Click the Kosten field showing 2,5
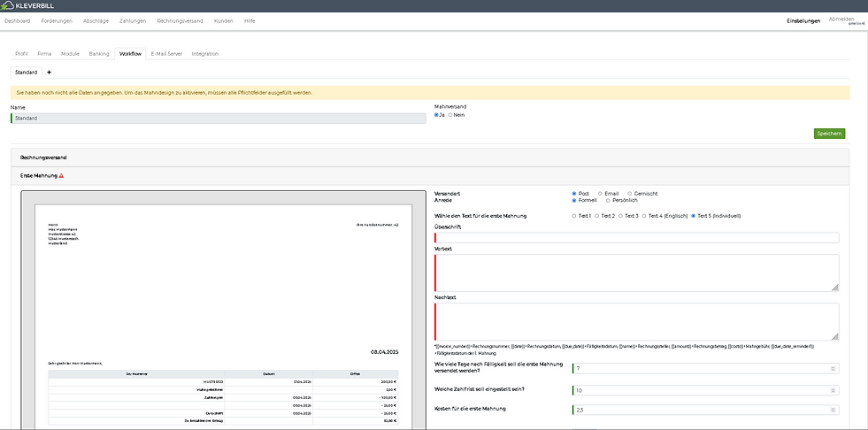 click(x=706, y=410)
